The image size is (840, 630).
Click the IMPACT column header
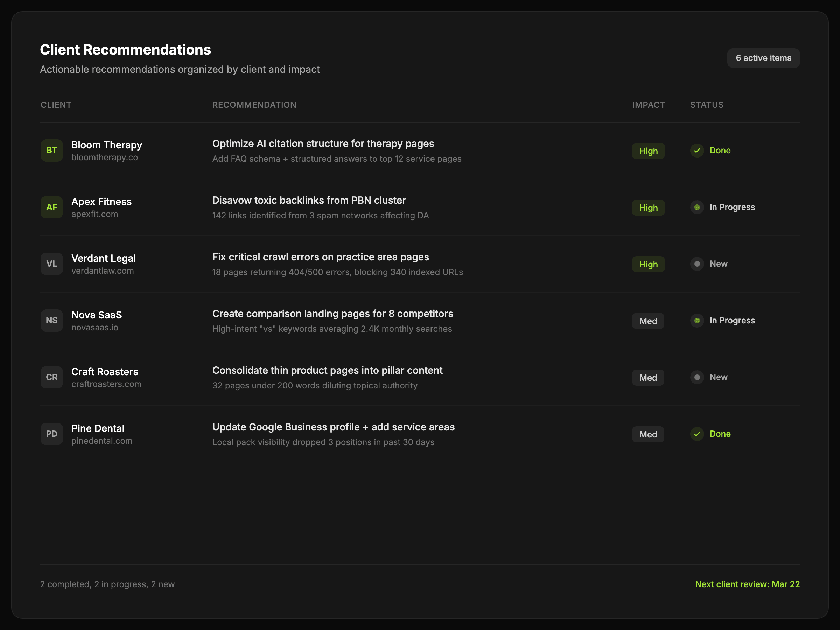tap(648, 105)
